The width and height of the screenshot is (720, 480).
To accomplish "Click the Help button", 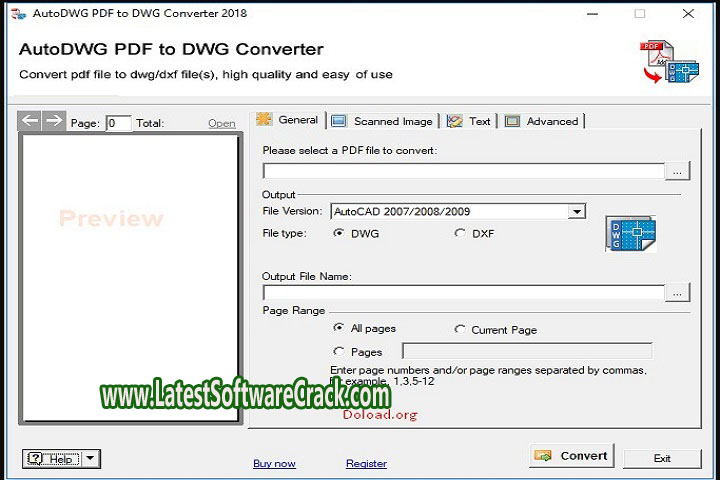I will tap(53, 458).
